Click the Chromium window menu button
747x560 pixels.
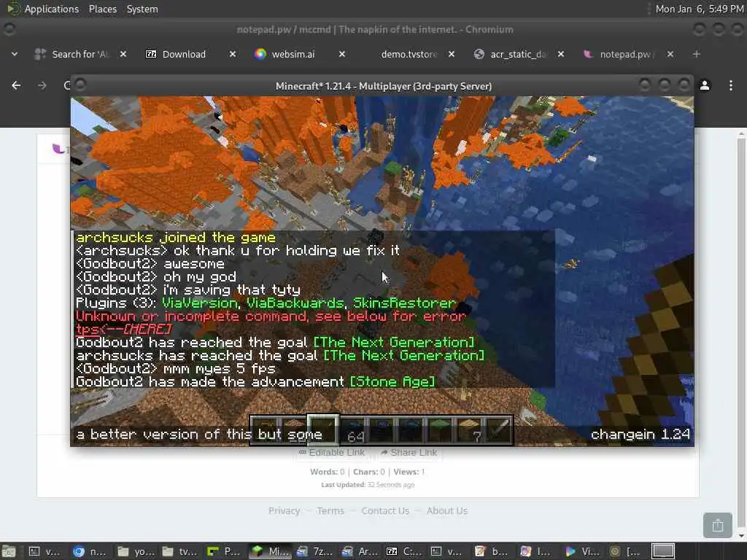[x=9, y=29]
